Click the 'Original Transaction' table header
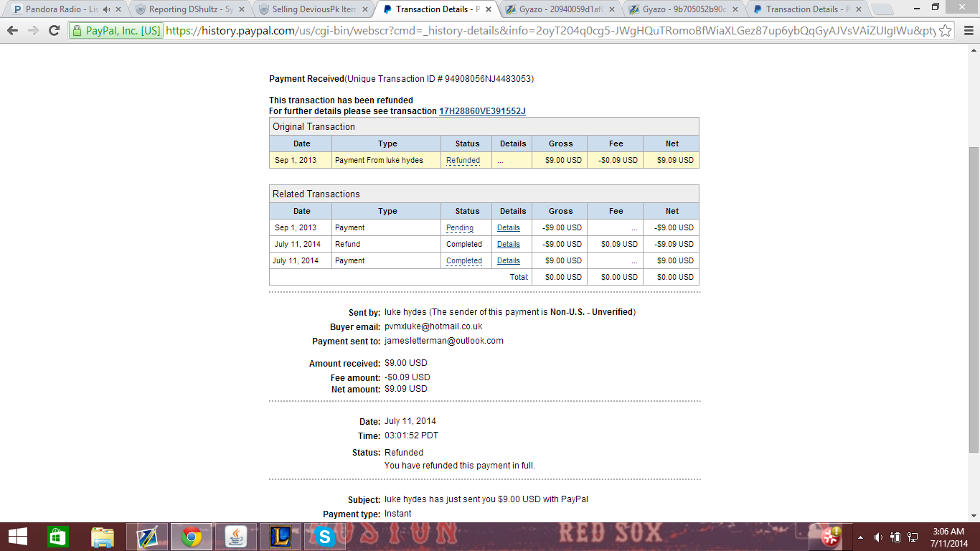 [x=484, y=126]
